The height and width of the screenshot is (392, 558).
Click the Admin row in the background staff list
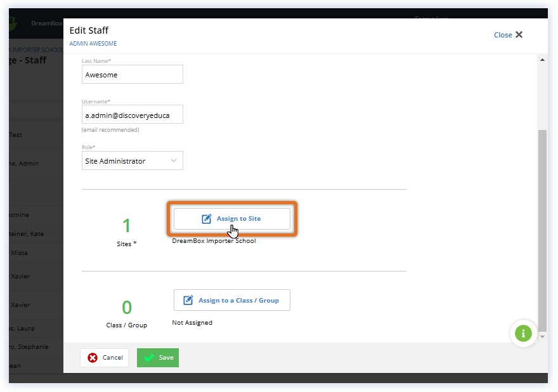tap(36, 164)
